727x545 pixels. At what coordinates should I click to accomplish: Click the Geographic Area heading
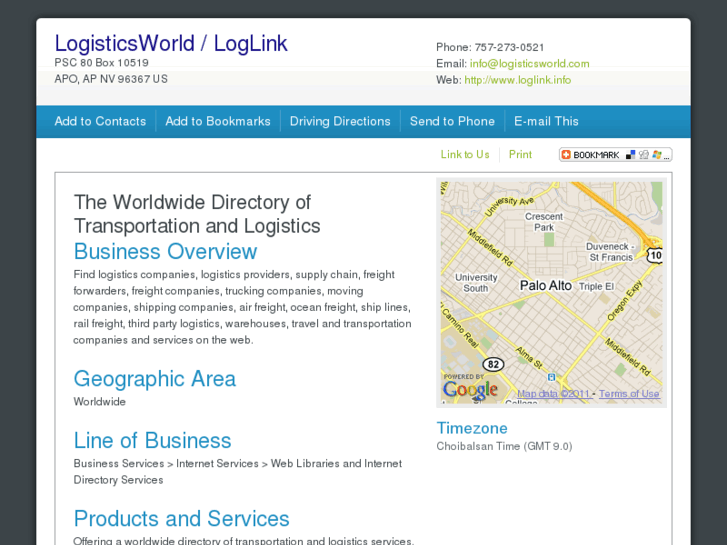[155, 379]
